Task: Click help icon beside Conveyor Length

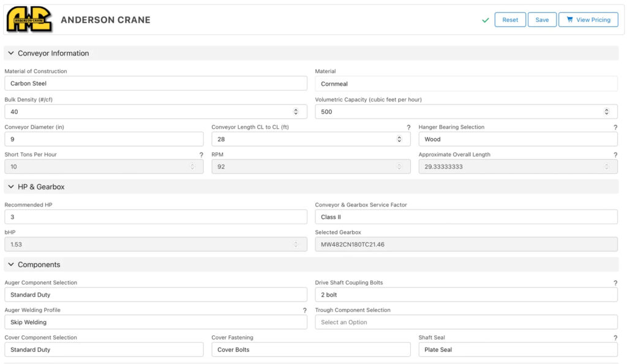Action: coord(408,127)
